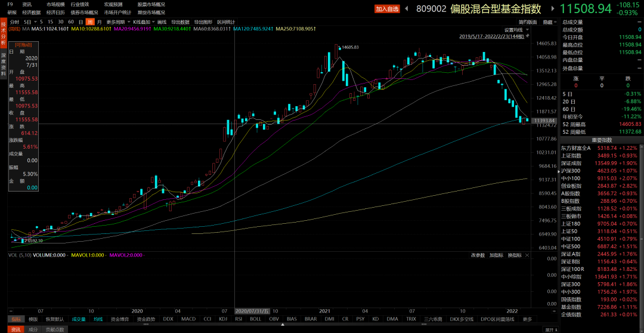Click 沪深300 in the important indices list

click(571, 171)
